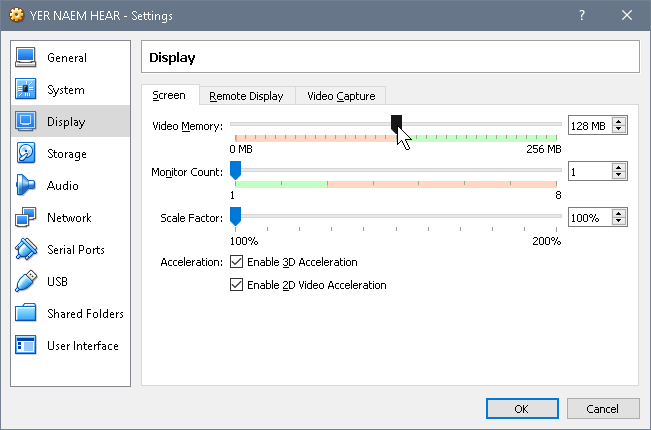Click the System label in the sidebar
The image size is (651, 430).
tap(66, 90)
